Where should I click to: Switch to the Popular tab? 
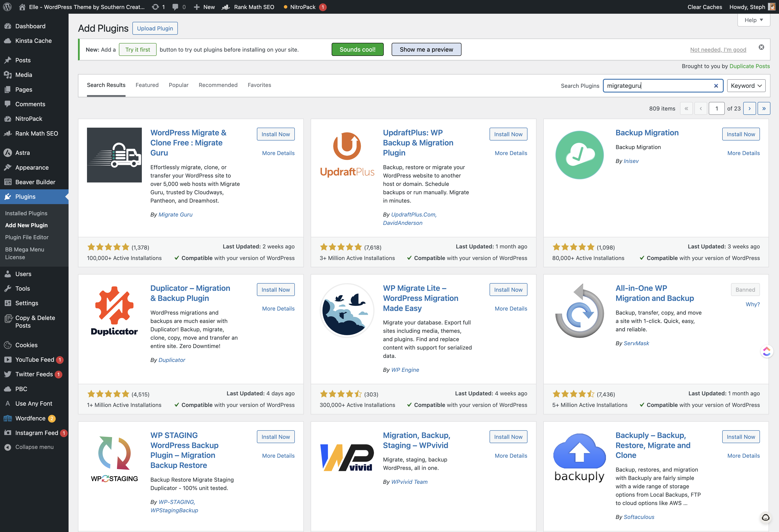tap(178, 85)
